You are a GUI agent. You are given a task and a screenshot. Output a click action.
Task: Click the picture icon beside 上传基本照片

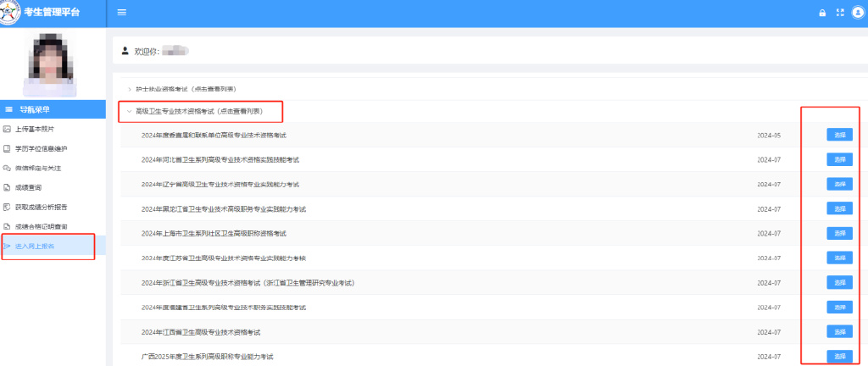[7, 130]
